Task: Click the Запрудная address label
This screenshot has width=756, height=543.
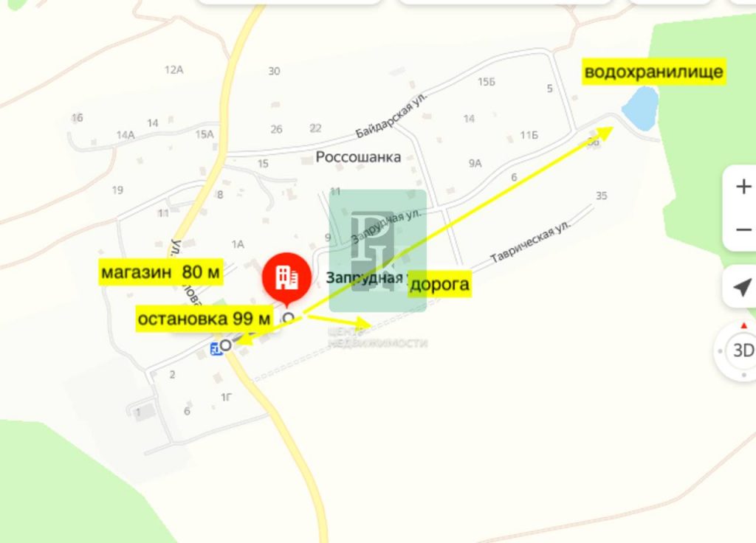Action: pyautogui.click(x=366, y=278)
